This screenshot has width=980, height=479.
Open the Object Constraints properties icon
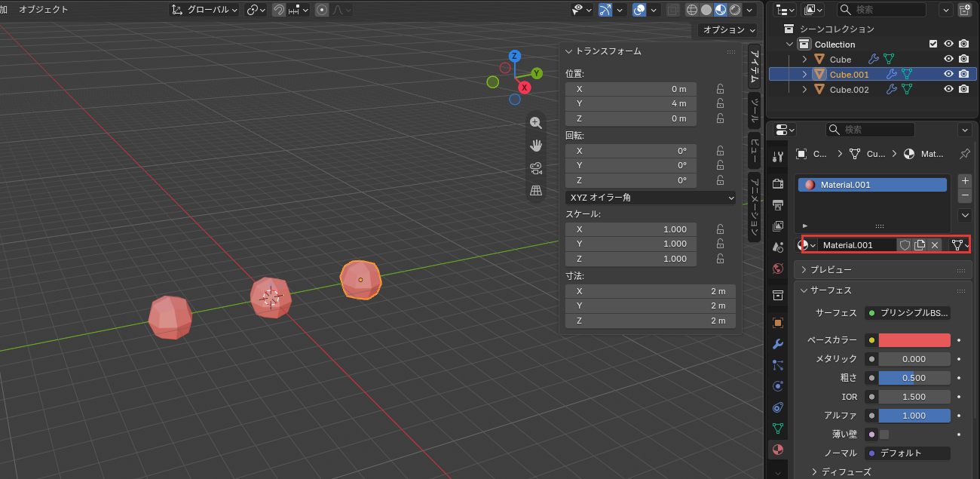pos(778,407)
